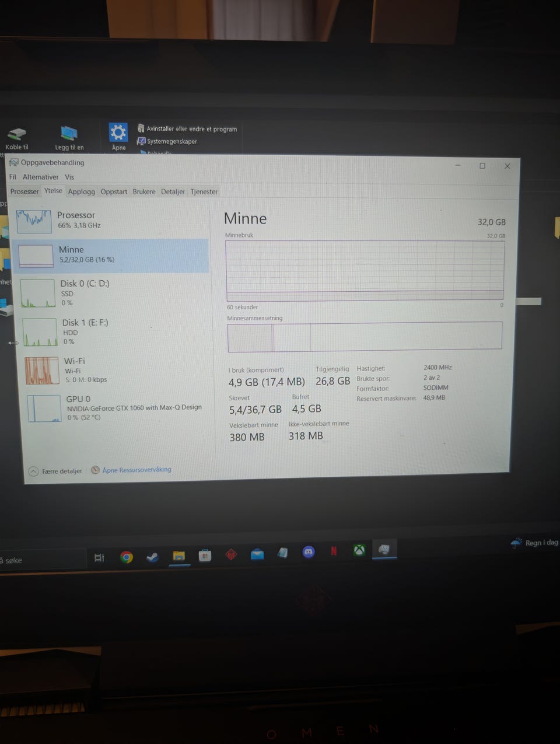Screen dimensions: 560x744
Task: Show the Wi-Fi network graph
Action: [116, 371]
